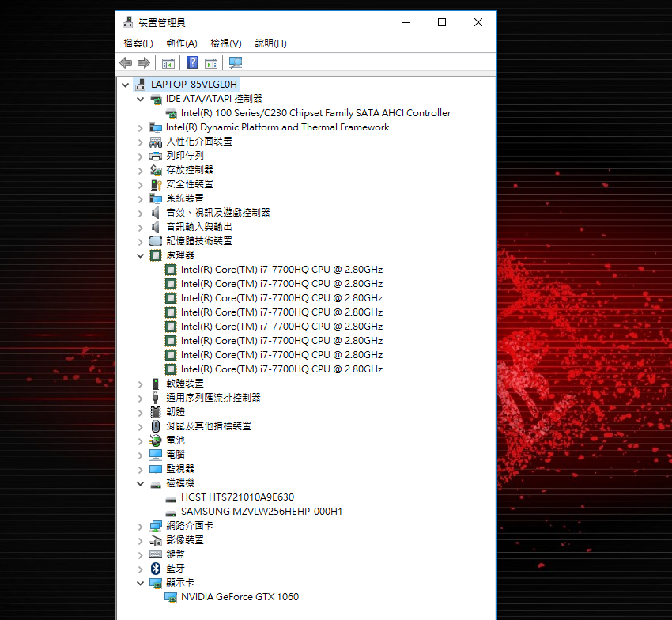Click the 音效、視訊及遊戲控制器 speaker icon
This screenshot has width=672, height=620.
(156, 213)
